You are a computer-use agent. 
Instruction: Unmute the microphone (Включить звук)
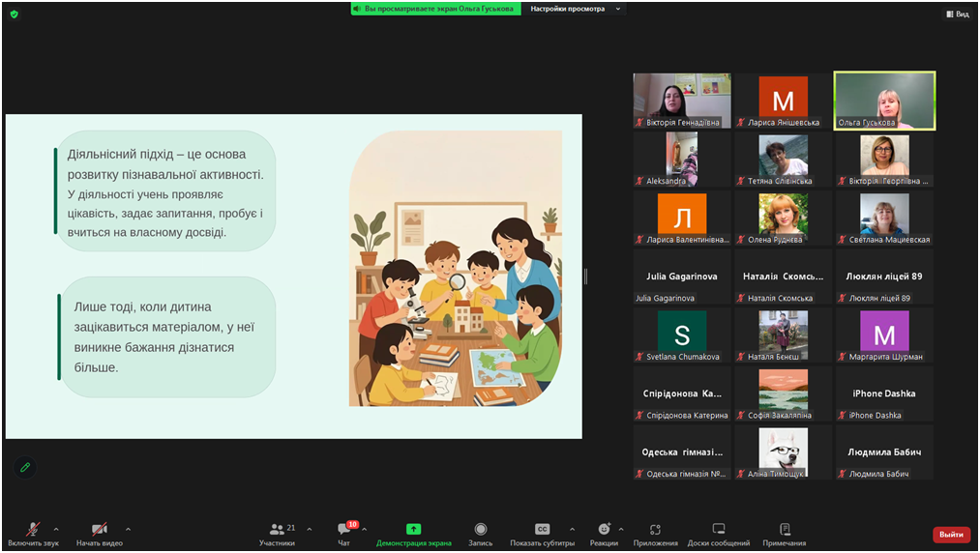click(33, 533)
